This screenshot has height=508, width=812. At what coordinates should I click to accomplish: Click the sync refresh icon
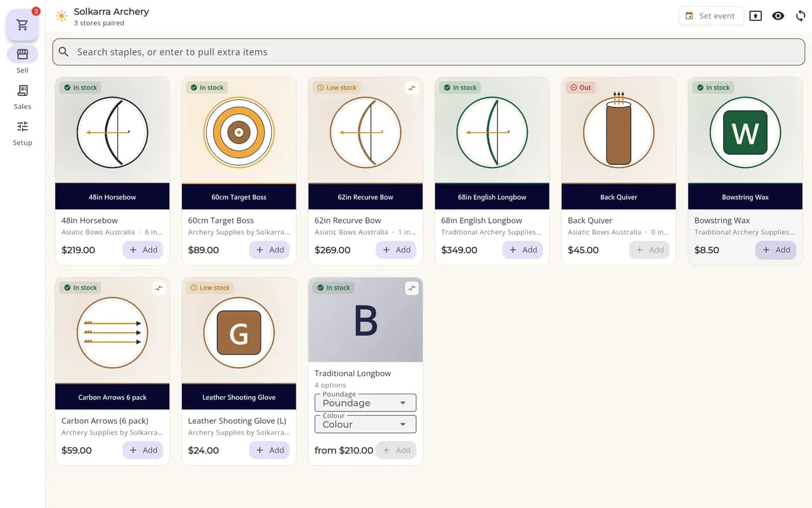[x=801, y=16]
